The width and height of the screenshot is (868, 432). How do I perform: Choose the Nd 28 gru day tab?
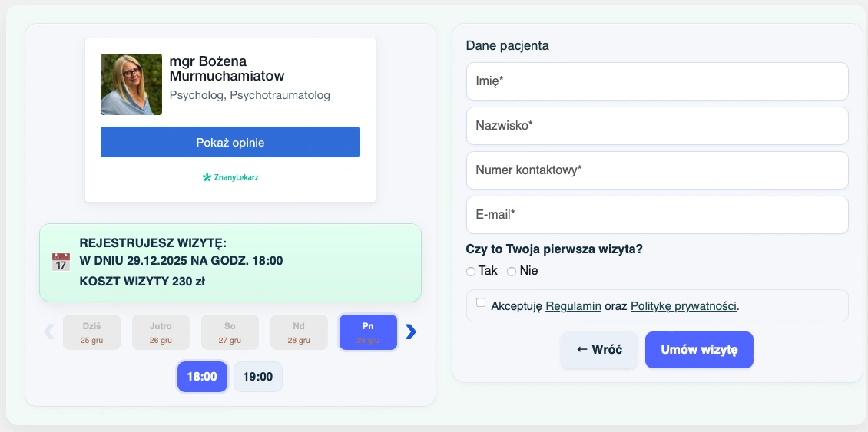(299, 332)
